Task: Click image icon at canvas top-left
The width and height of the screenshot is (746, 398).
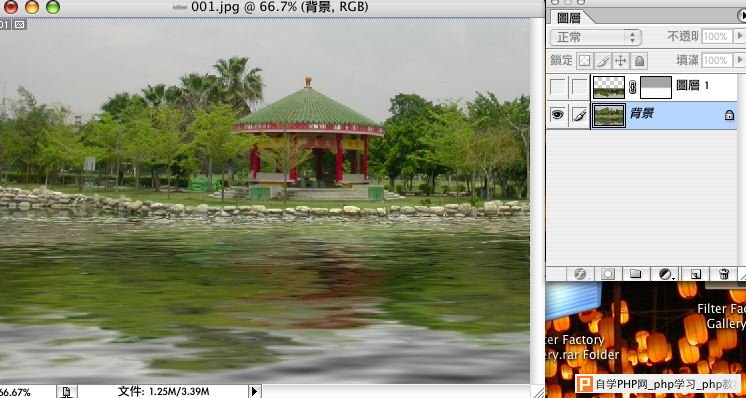Action: click(20, 24)
